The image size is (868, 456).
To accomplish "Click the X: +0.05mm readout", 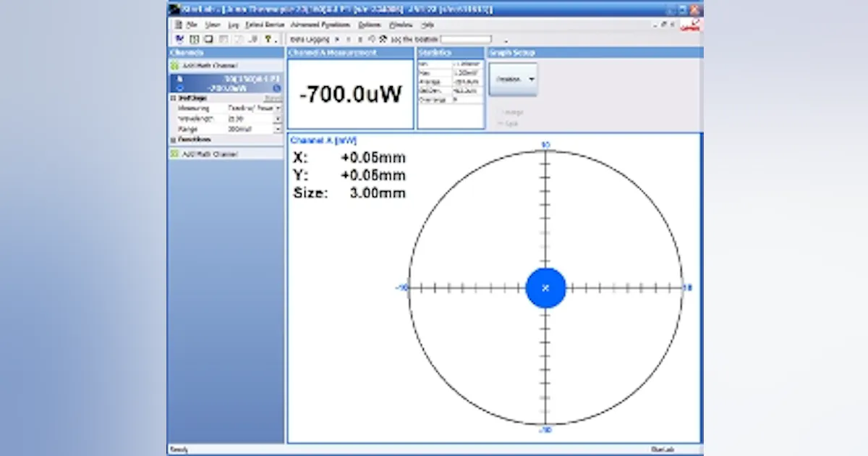I will (x=349, y=158).
